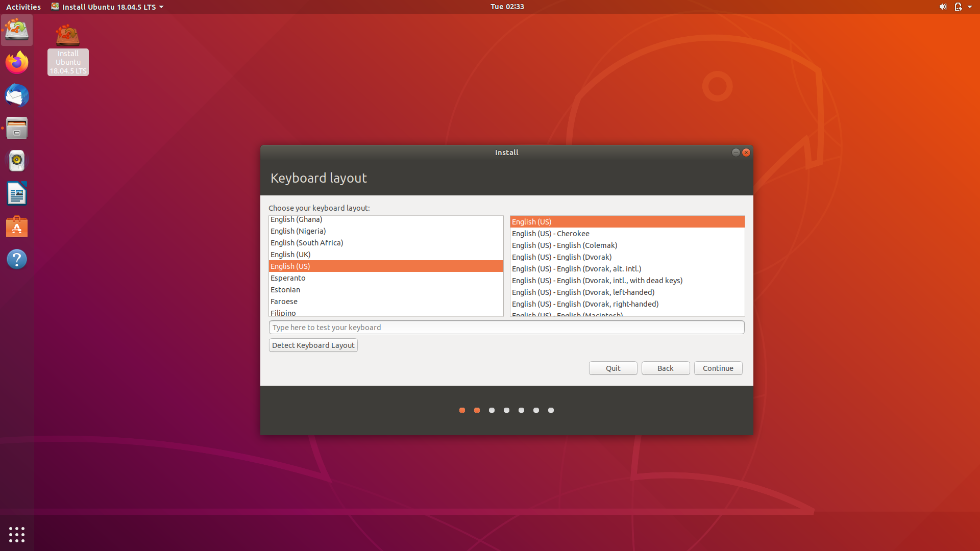Click Detect Keyboard Layout button

coord(313,345)
